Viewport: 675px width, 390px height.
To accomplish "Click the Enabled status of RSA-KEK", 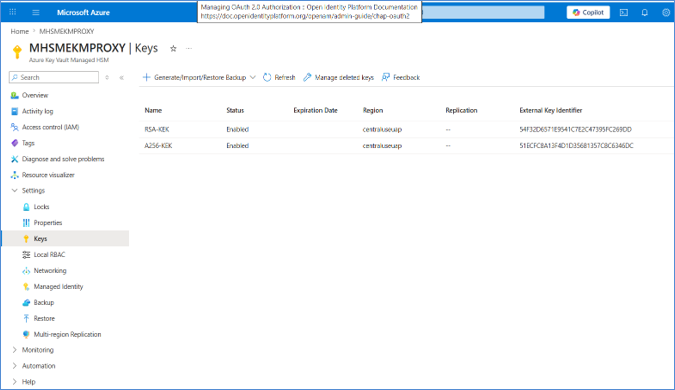I will pyautogui.click(x=237, y=129).
